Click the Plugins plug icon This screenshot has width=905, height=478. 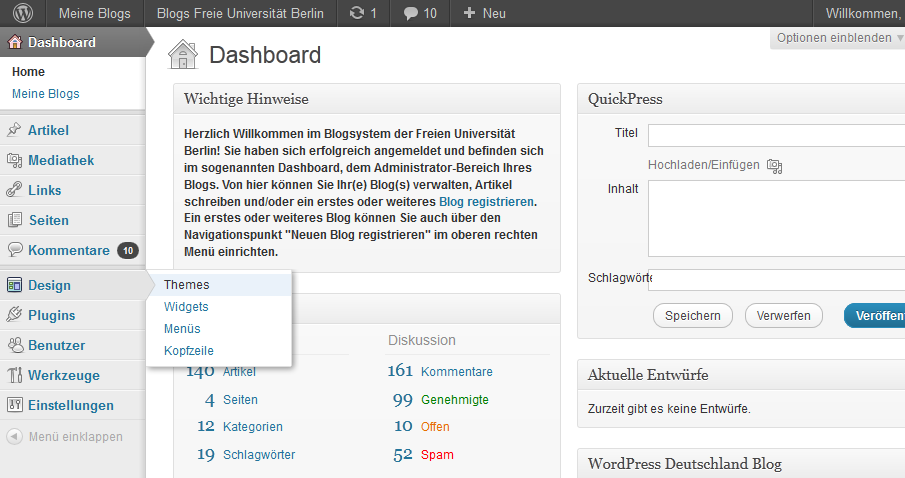tap(14, 315)
